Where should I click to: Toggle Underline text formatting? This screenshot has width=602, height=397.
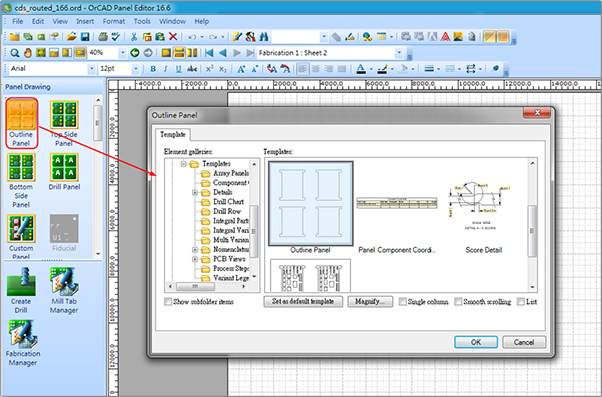pos(179,69)
